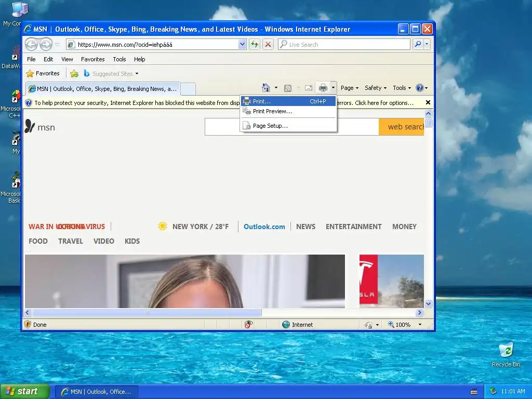532x399 pixels.
Task: Click the Outlook.com link
Action: (x=264, y=227)
